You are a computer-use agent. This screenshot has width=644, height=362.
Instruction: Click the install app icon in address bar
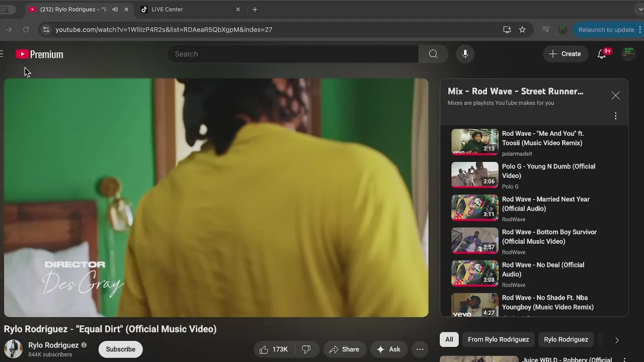pos(507,30)
